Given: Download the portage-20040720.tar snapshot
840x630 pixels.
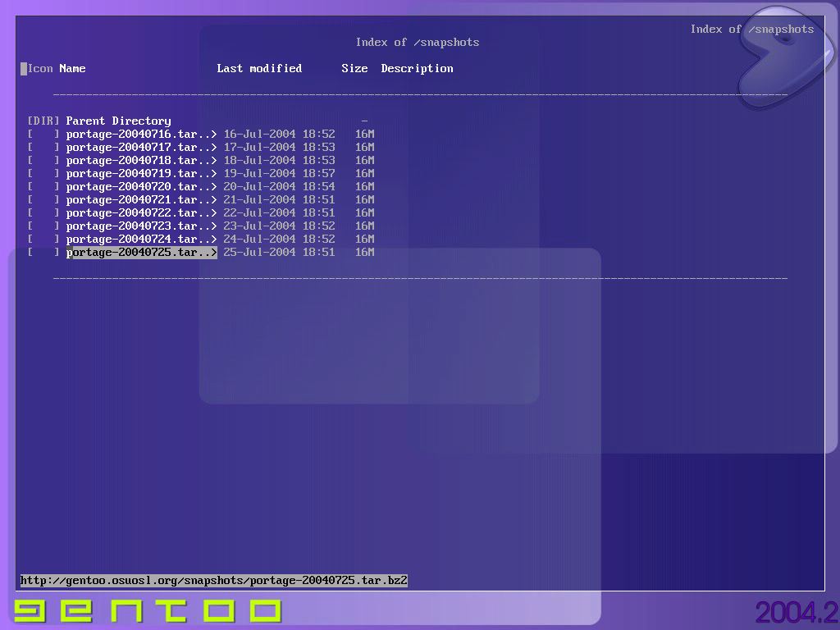Looking at the screenshot, I should click(141, 186).
